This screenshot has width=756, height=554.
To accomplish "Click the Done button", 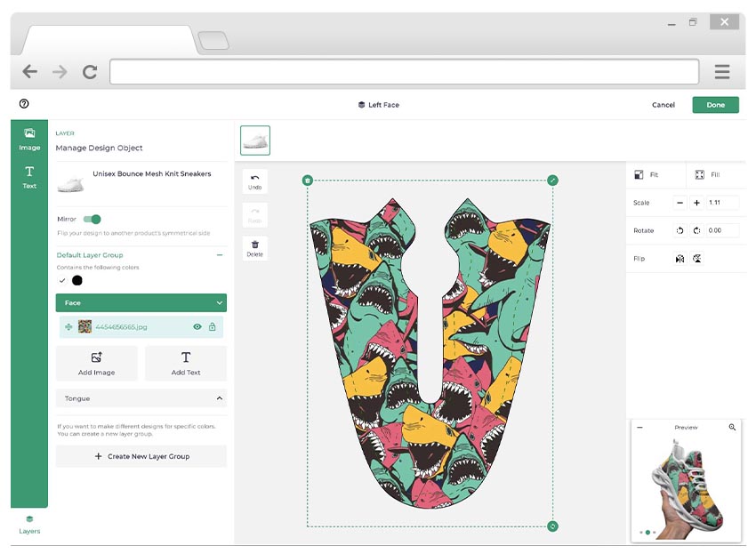I will tap(715, 105).
